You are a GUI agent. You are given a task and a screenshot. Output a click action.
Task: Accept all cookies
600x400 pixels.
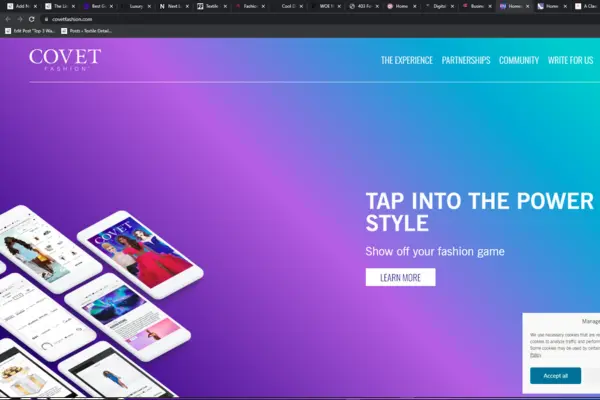555,376
